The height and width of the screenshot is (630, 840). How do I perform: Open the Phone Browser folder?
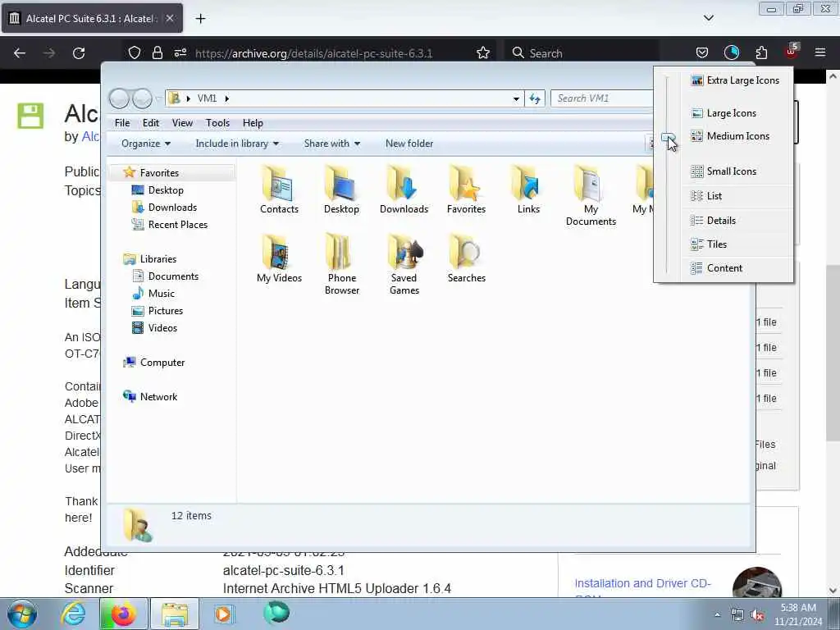click(x=342, y=265)
